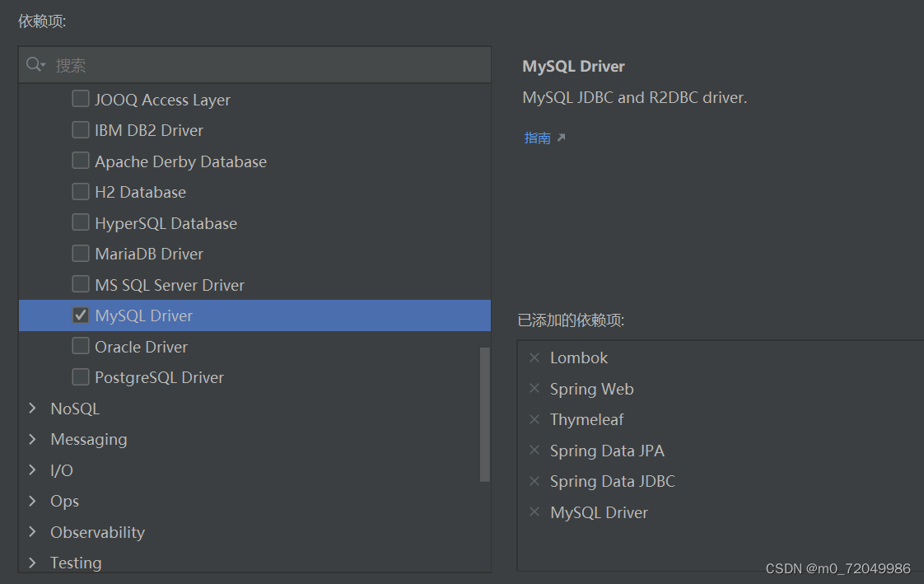This screenshot has height=584, width=924.
Task: Enable the MariaDB Driver checkbox
Action: pyautogui.click(x=81, y=254)
